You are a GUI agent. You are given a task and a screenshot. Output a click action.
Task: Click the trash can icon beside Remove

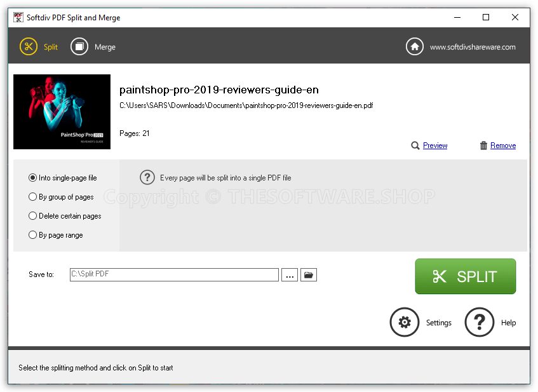(483, 145)
